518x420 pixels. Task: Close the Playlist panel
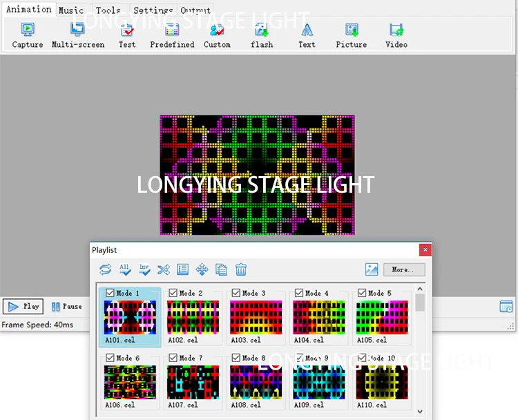[425, 250]
